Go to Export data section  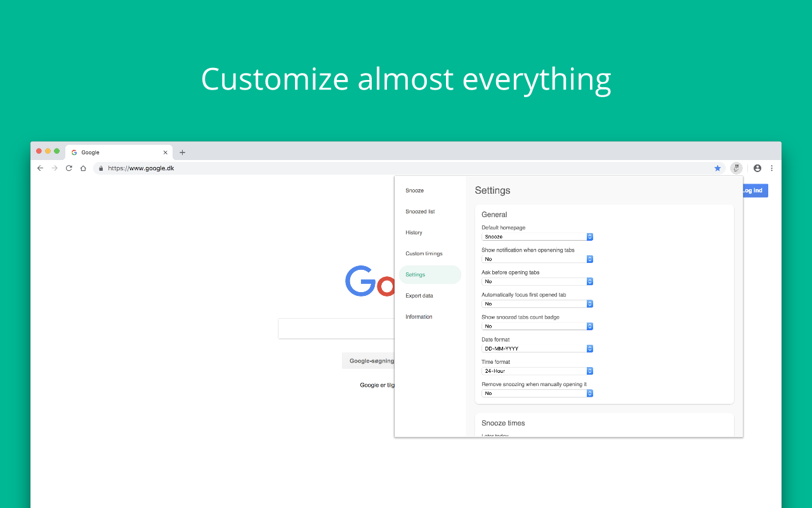pos(419,296)
